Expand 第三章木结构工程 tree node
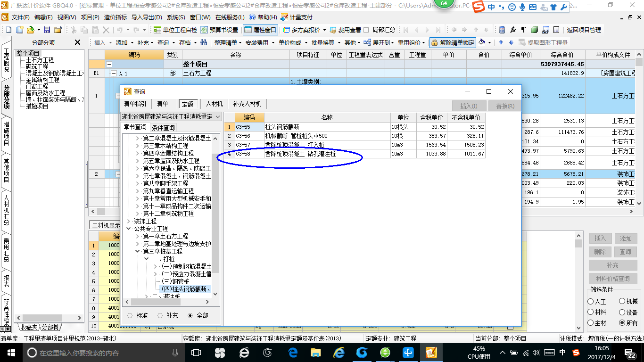This screenshot has height=362, width=644. click(138, 146)
